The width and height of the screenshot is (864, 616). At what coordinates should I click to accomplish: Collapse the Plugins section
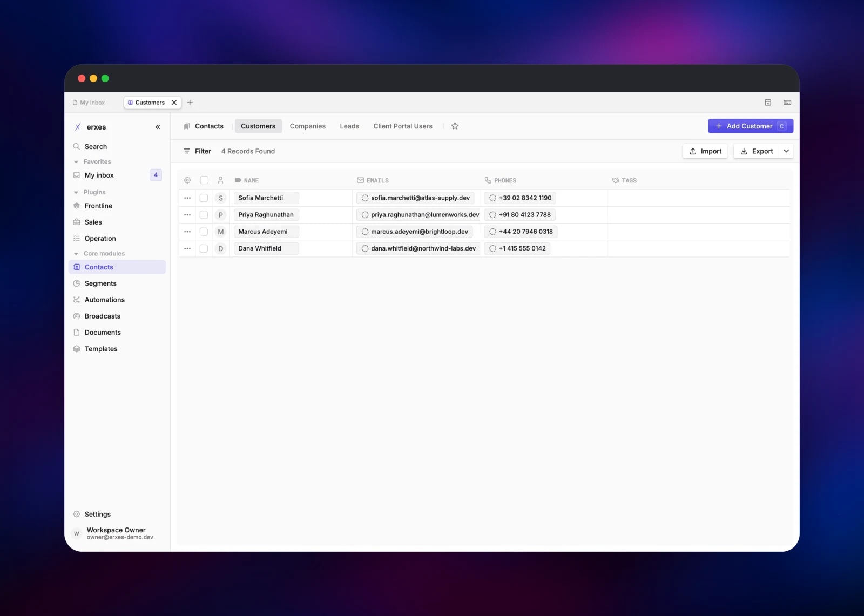tap(89, 192)
